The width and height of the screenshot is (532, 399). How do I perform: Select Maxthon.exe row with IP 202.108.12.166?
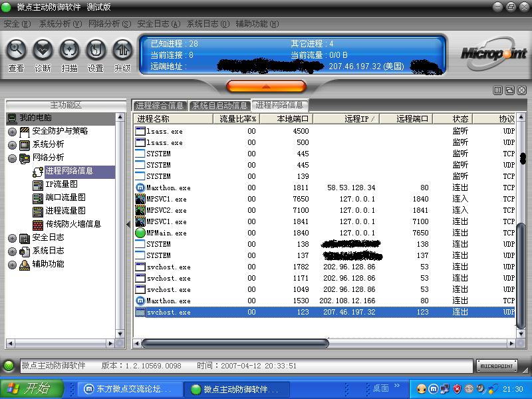tap(325, 301)
